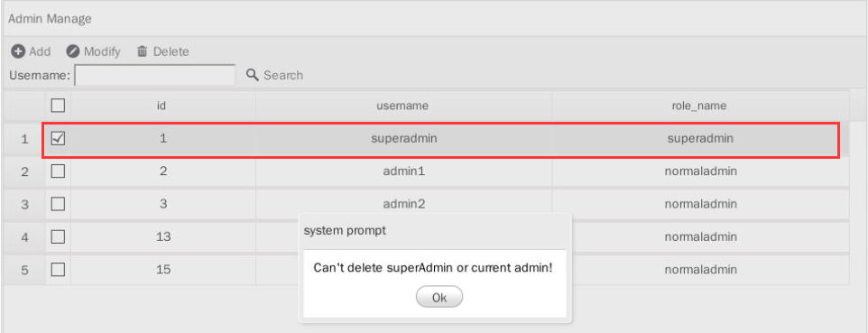
Task: Click the Modify pencil icon
Action: 73,51
